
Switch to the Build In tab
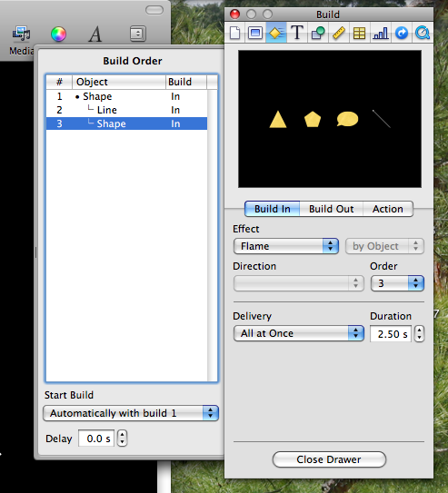pyautogui.click(x=272, y=209)
